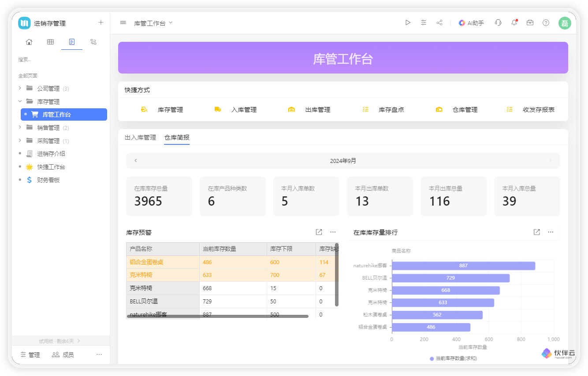The image size is (588, 376).
Task: Open 仓库管理 shortcut
Action: pos(456,110)
